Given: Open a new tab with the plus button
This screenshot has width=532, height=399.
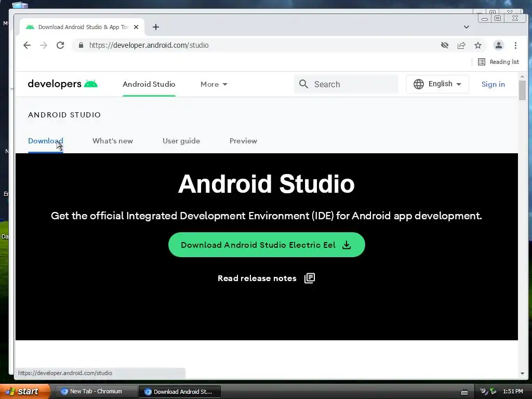Looking at the screenshot, I should click(156, 27).
